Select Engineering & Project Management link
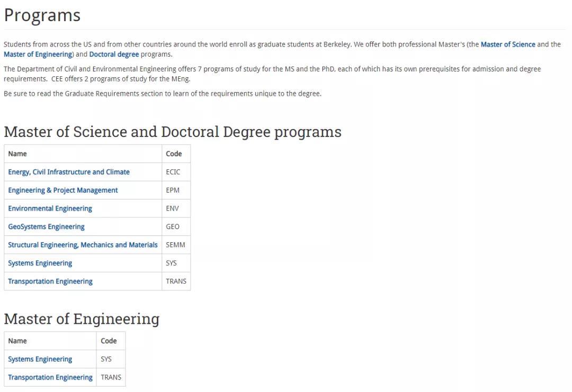The height and width of the screenshot is (392, 572). click(63, 190)
